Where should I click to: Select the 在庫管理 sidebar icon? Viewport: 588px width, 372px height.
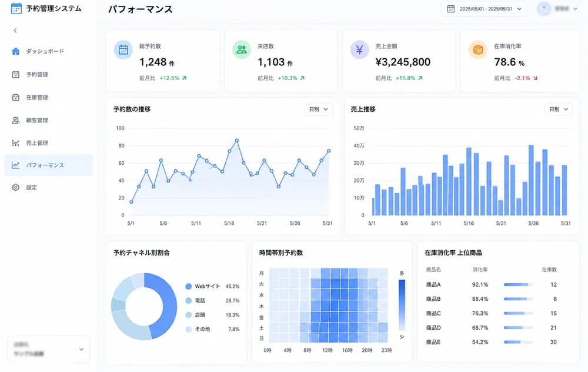pos(15,97)
